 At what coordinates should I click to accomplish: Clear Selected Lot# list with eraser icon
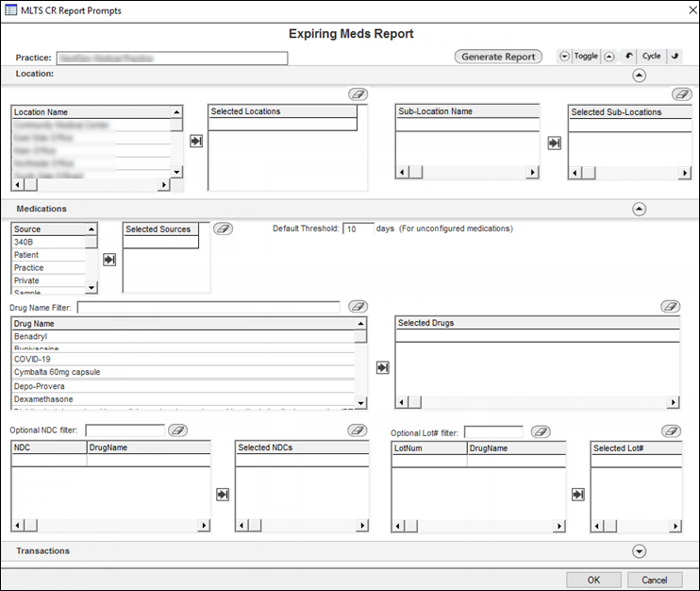[x=671, y=431]
